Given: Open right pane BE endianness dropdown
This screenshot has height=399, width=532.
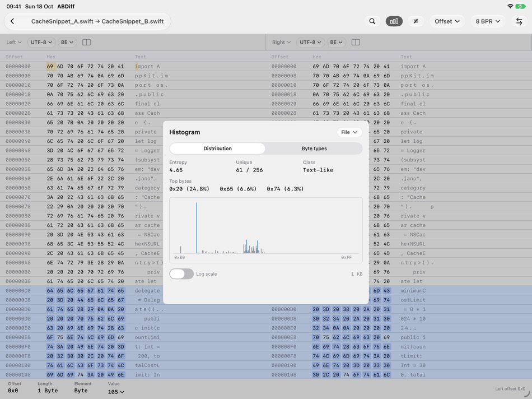Looking at the screenshot, I should tap(336, 42).
